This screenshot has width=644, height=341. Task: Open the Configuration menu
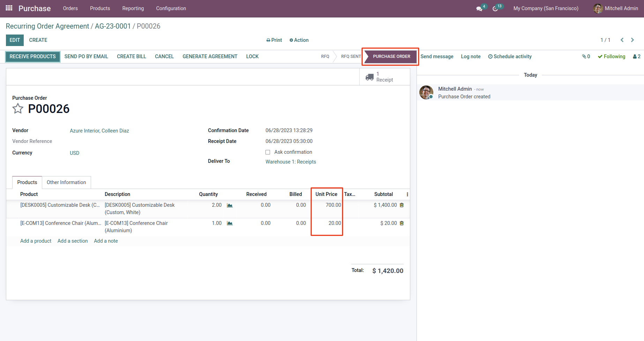click(171, 8)
